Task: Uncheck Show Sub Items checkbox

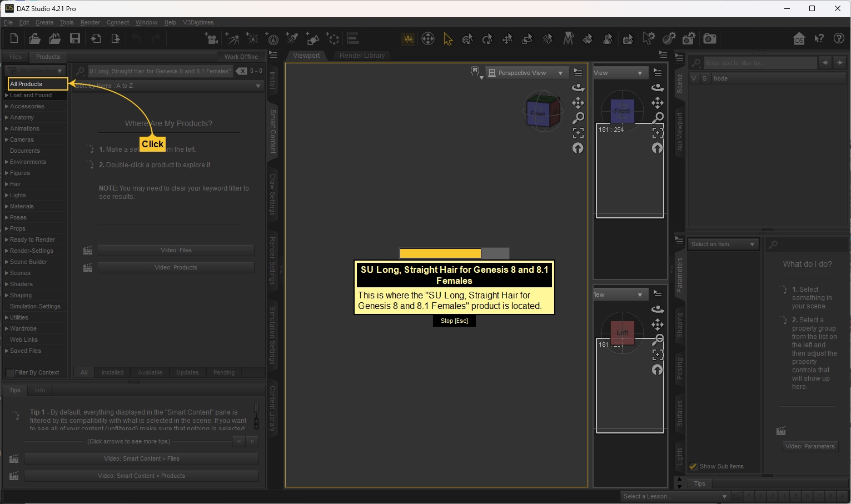Action: click(x=693, y=466)
